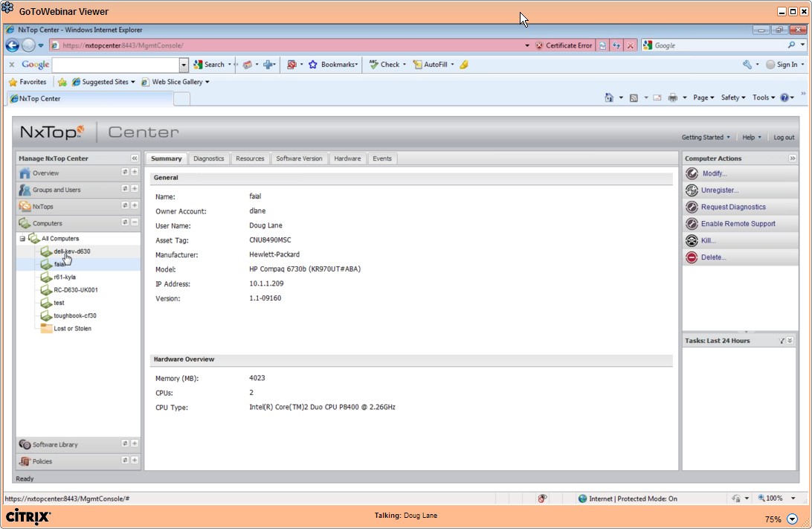Click the Google toolbar Search button

coord(209,64)
